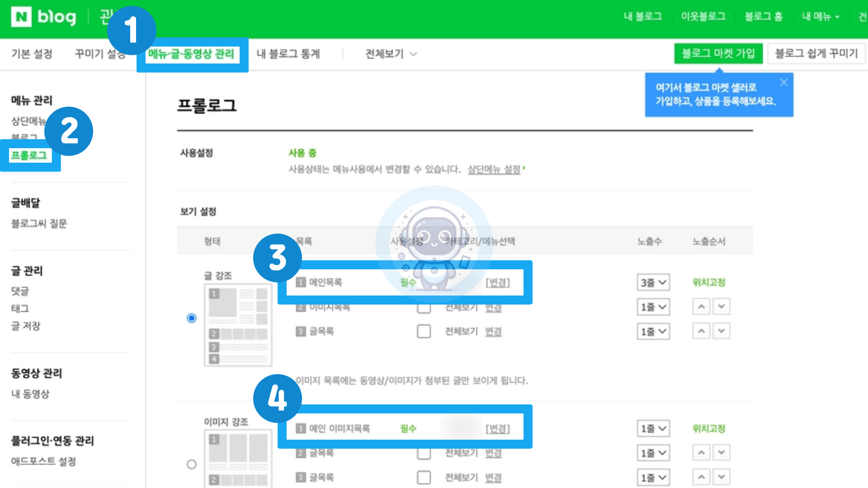This screenshot has height=488, width=868.
Task: Click the 글 강조 layout thumbnail
Action: 238,325
